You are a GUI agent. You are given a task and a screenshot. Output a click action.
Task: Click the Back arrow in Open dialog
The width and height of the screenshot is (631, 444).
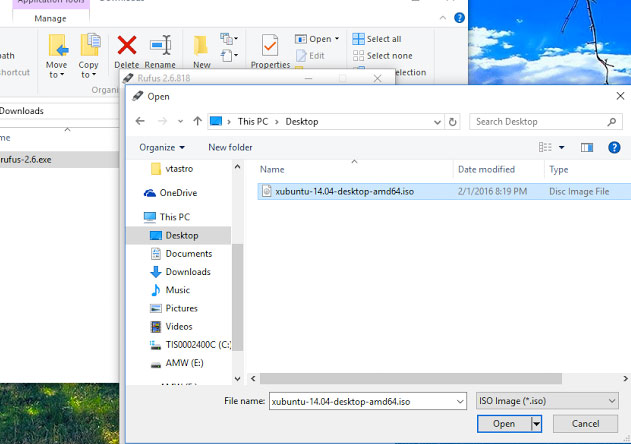140,121
